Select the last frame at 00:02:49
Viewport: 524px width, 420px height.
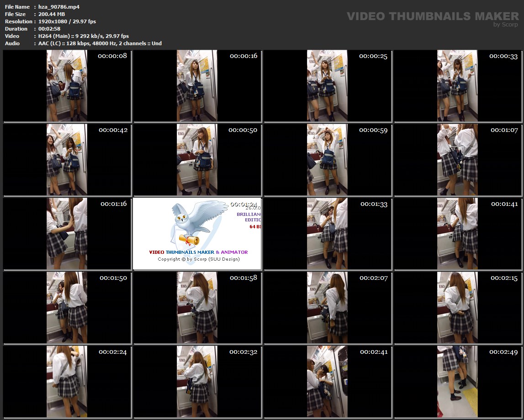click(x=457, y=382)
